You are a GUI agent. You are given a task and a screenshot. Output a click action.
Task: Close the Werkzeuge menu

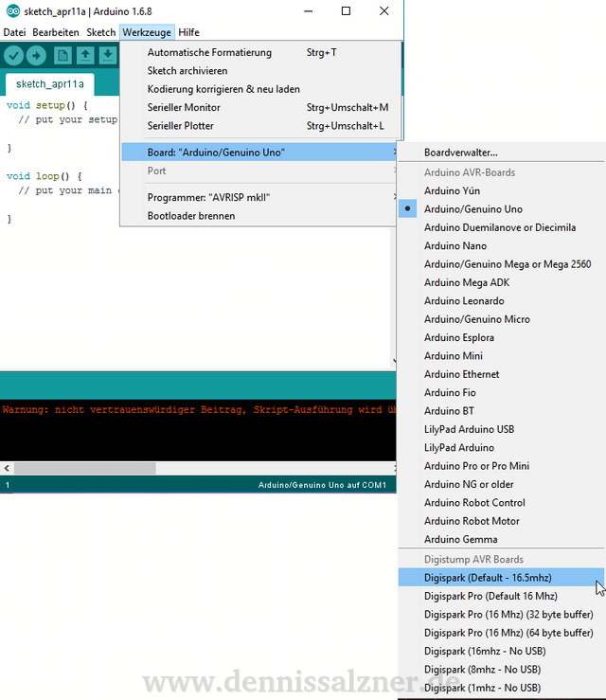point(147,32)
